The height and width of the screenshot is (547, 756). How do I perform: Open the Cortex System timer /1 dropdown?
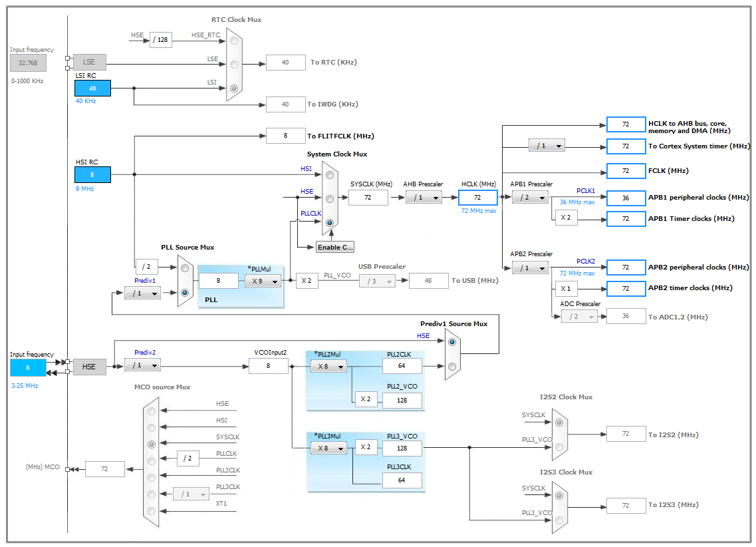[547, 146]
